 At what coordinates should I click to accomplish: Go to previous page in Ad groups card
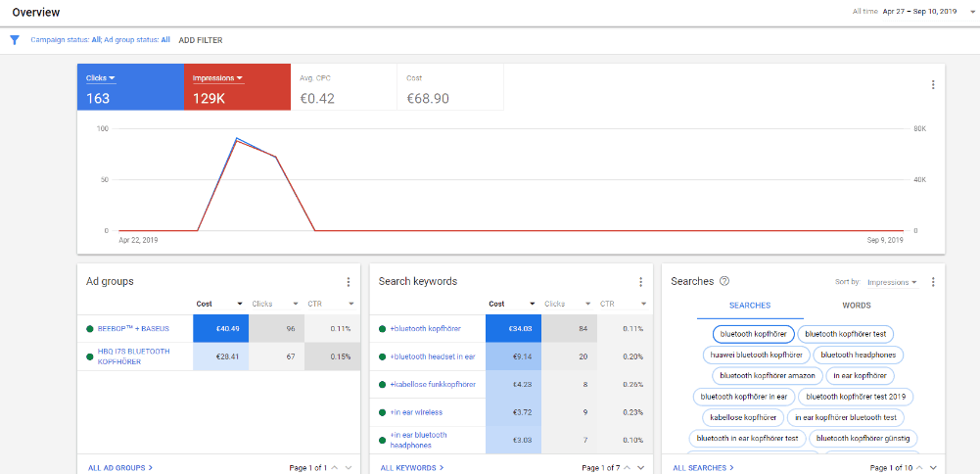click(335, 467)
